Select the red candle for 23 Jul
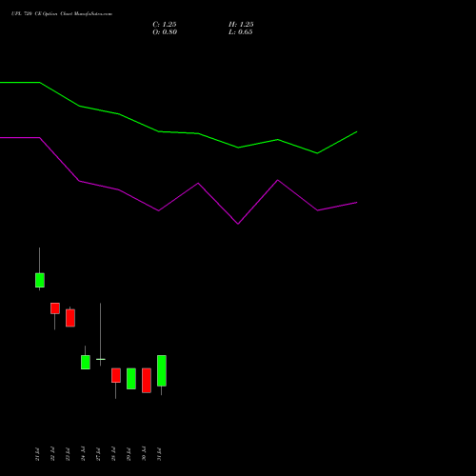This screenshot has width=476, height=476. point(70,318)
